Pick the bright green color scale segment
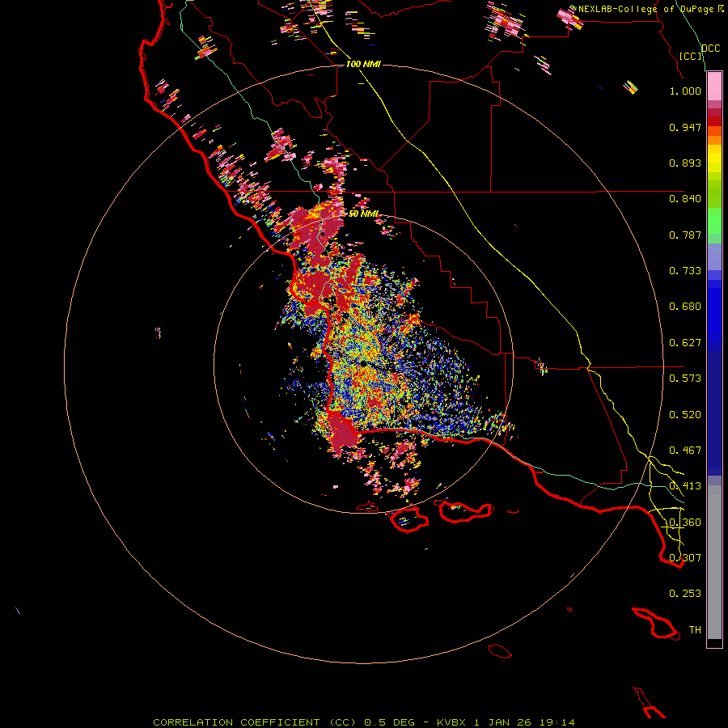Viewport: 728px width, 728px height. coord(714,221)
